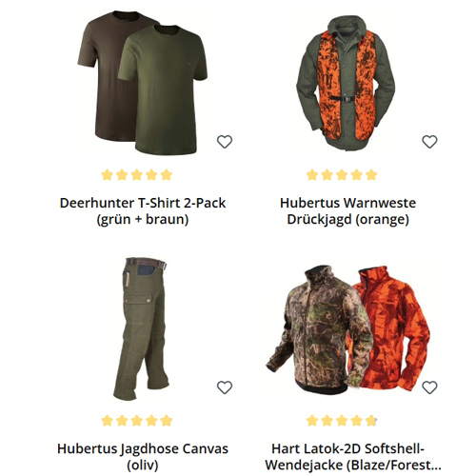Screen dimensions: 476x476
Task: Click star rating under Deerhunter T-Shirt
Action: click(137, 175)
